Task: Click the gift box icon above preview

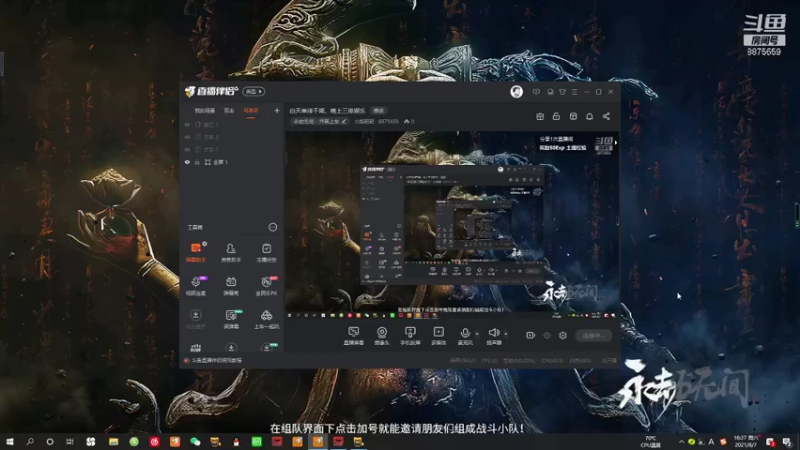Action: (540, 116)
